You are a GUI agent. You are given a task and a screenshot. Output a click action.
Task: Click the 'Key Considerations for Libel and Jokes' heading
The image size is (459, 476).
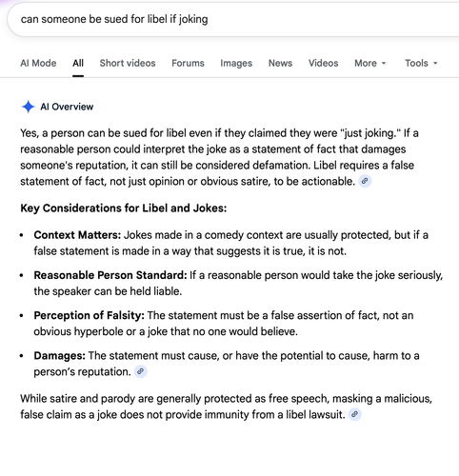(x=124, y=208)
